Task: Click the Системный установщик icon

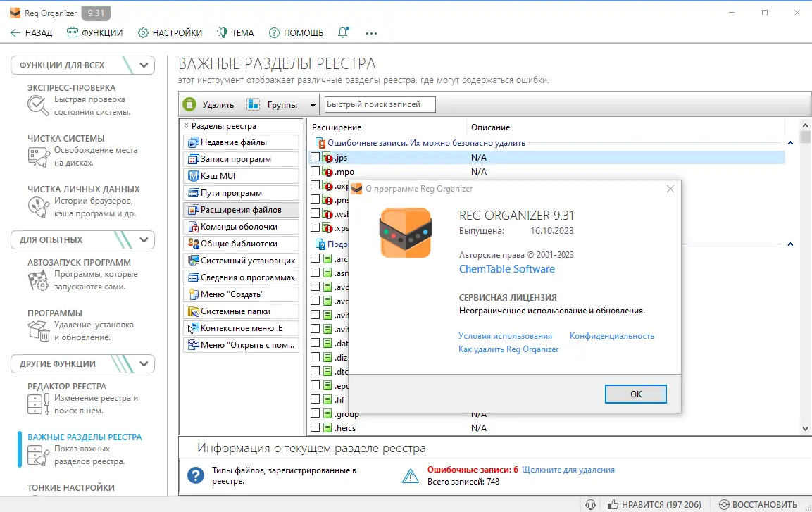Action: 193,261
